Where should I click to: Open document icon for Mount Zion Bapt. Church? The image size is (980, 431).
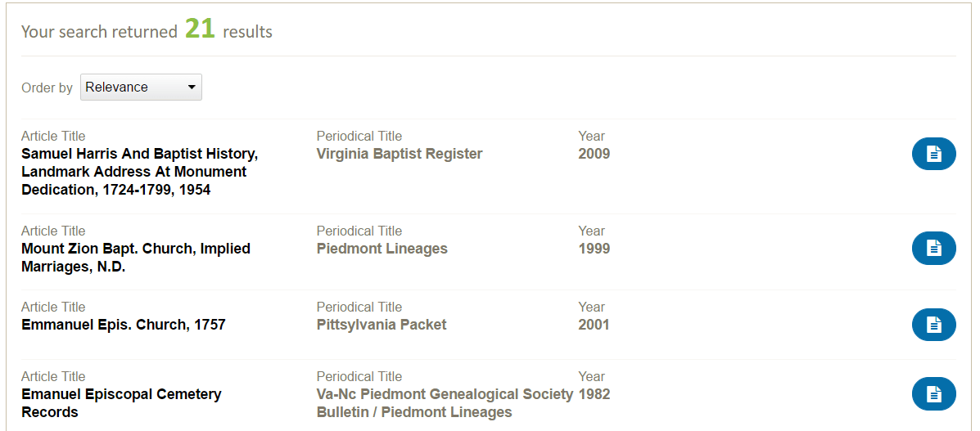pyautogui.click(x=934, y=248)
